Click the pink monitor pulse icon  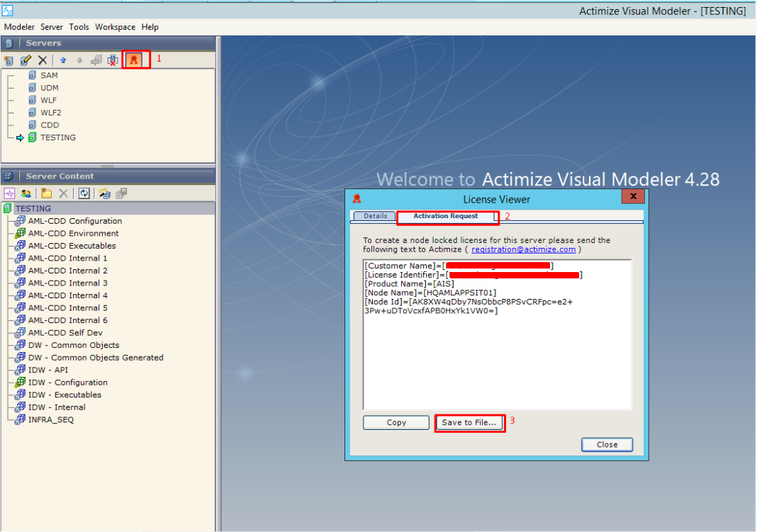10,193
